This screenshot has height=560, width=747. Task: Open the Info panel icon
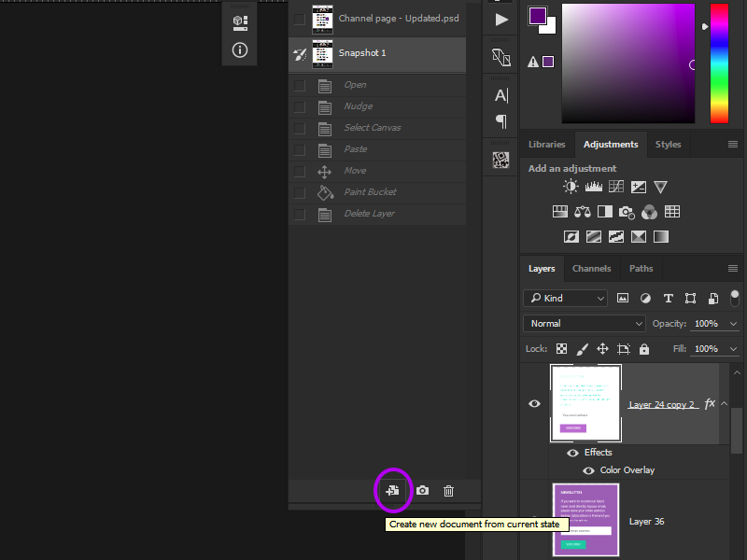pyautogui.click(x=240, y=50)
